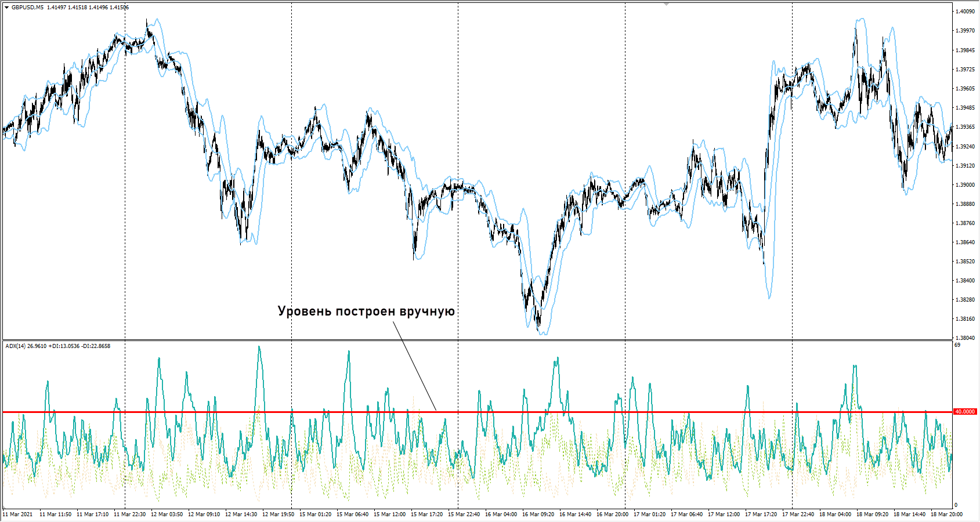Click the 1.38040 price scale label

[x=965, y=338]
